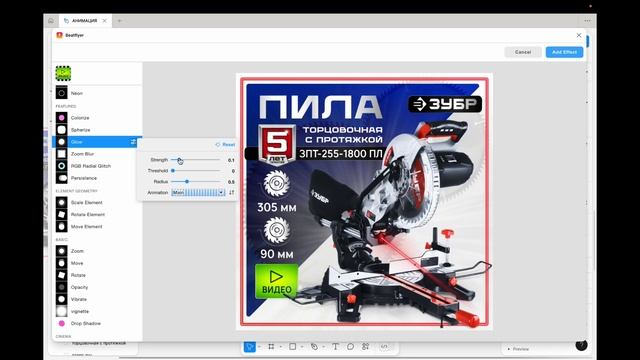The width and height of the screenshot is (640, 360).
Task: Pick the Persistence effect icon
Action: 62,178
